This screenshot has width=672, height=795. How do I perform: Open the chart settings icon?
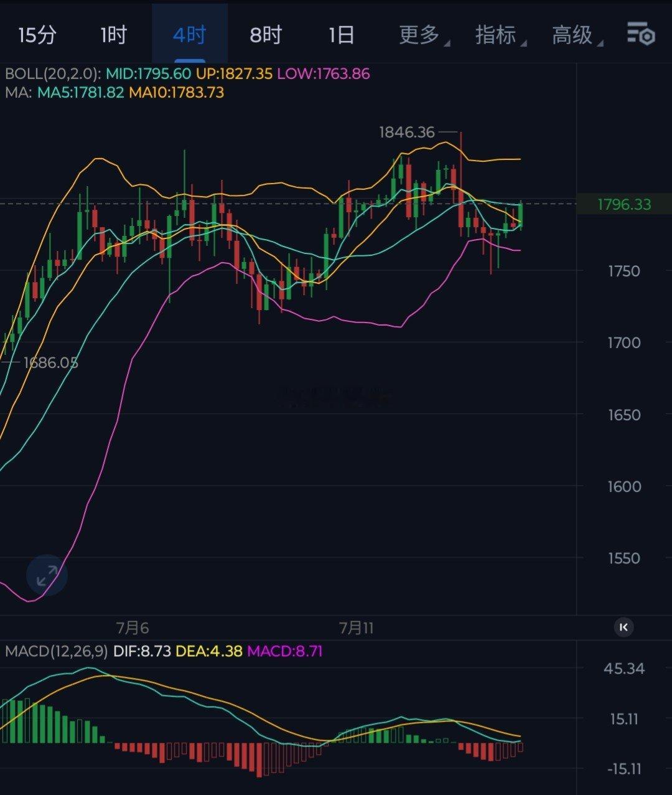(641, 34)
